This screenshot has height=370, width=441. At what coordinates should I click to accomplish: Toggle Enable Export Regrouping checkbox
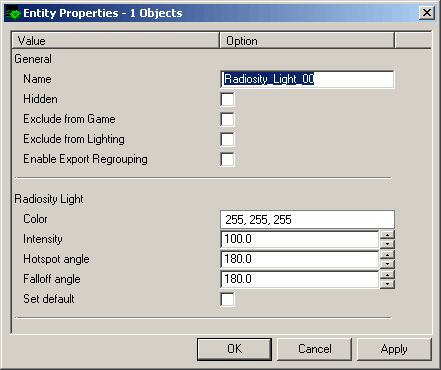[x=227, y=159]
